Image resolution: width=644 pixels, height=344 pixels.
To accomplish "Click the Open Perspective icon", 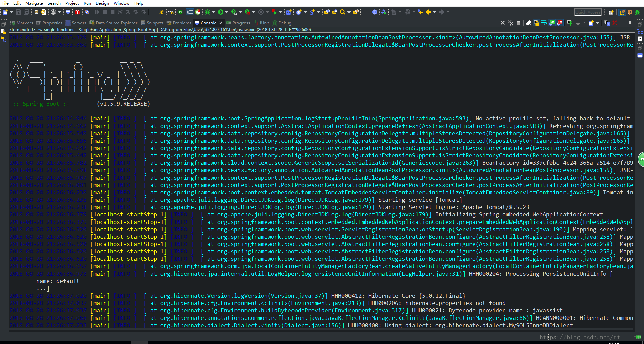I will (x=611, y=12).
